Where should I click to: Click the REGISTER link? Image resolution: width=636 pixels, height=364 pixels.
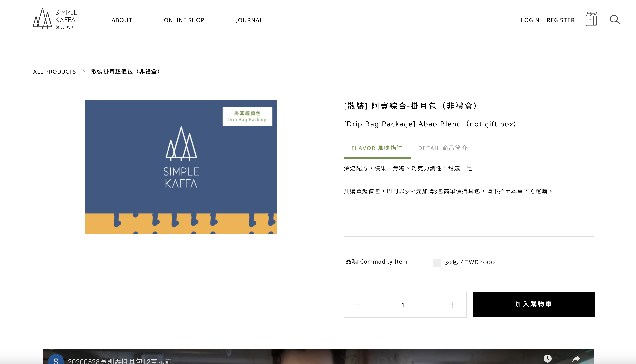560,20
